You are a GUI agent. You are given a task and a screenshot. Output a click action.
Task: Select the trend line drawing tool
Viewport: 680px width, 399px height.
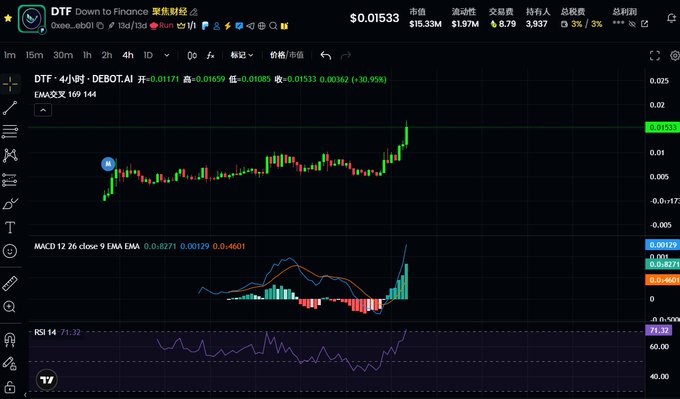10,108
